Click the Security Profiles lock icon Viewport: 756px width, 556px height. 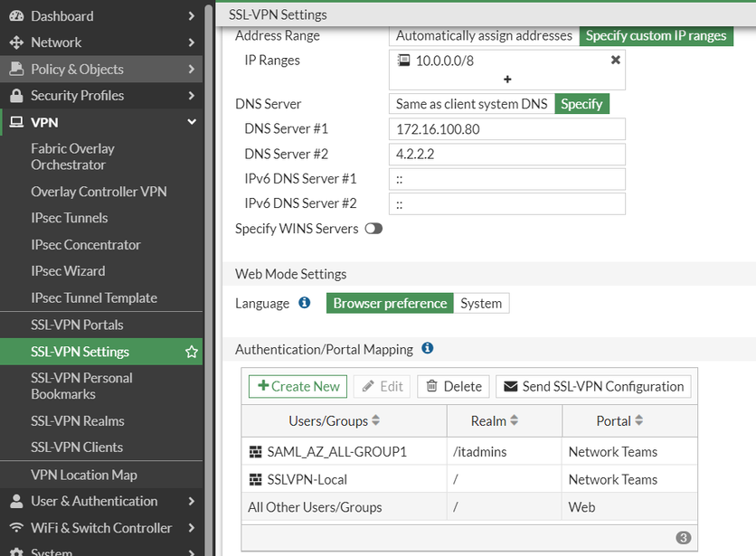(15, 96)
